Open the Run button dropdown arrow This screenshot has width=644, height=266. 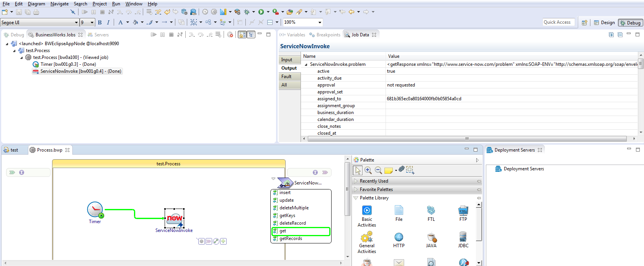coord(268,12)
